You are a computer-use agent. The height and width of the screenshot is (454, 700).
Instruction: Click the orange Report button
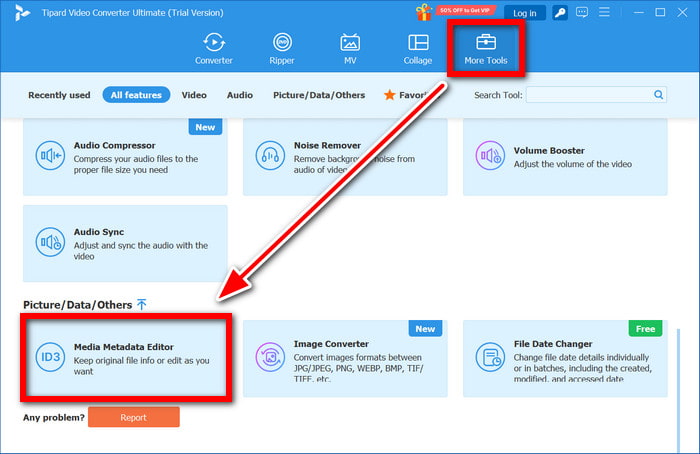(133, 417)
